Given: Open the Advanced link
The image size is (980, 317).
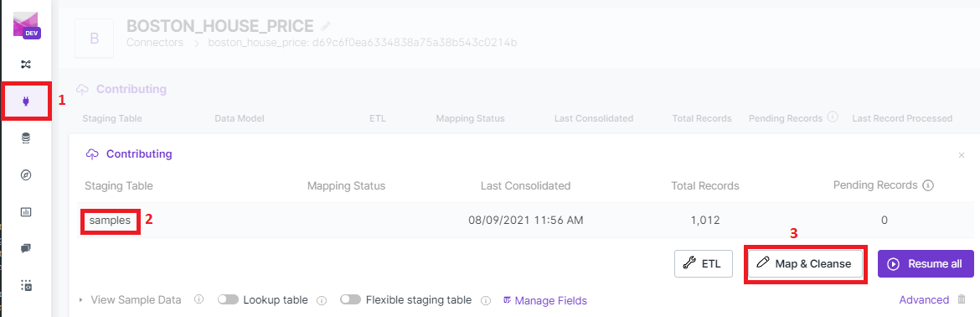Looking at the screenshot, I should (924, 300).
